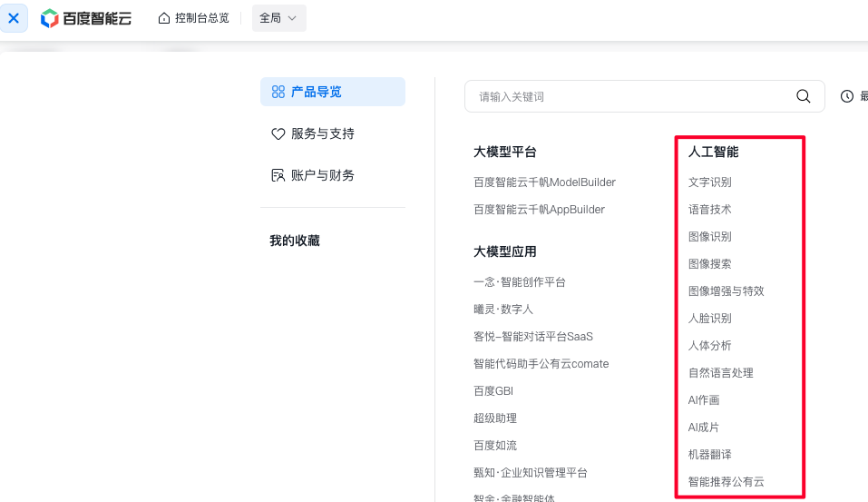The width and height of the screenshot is (868, 502).
Task: Open 图像识别 product link
Action: (x=709, y=237)
